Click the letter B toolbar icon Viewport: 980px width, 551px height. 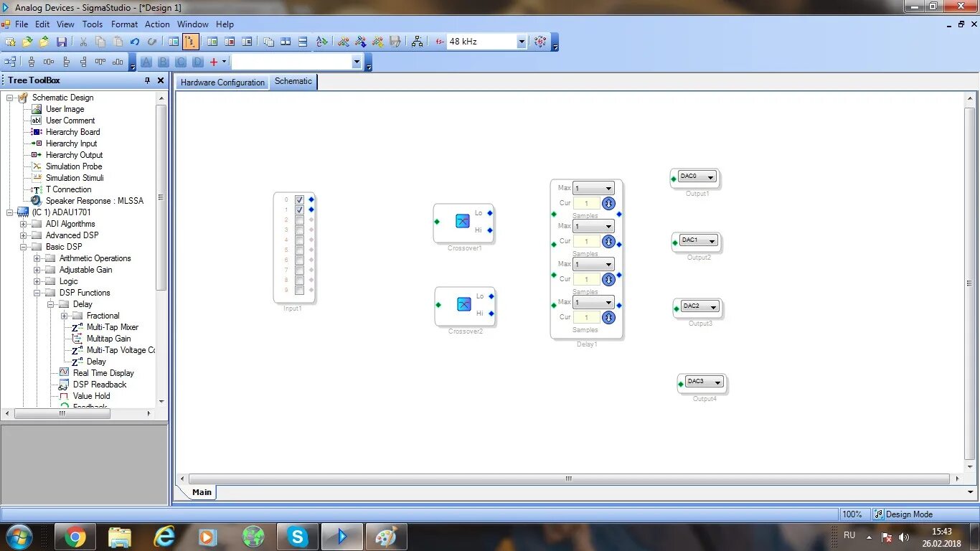click(x=164, y=62)
